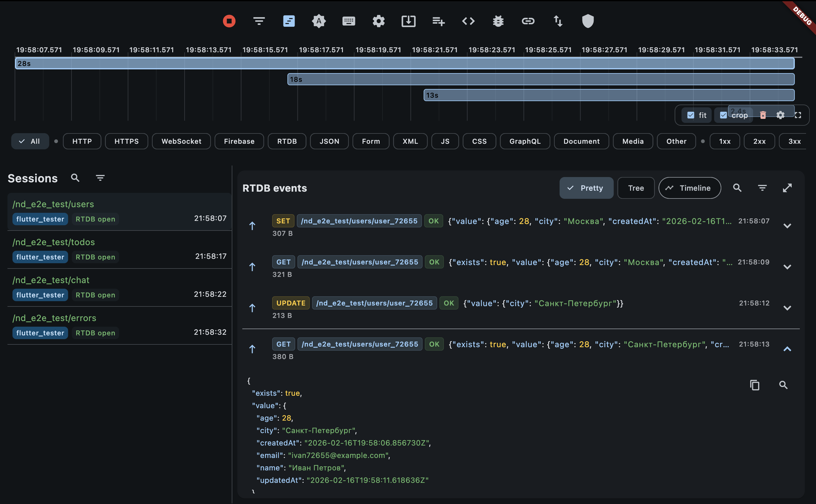
Task: Click the copy icon in JSON viewer
Action: [755, 385]
